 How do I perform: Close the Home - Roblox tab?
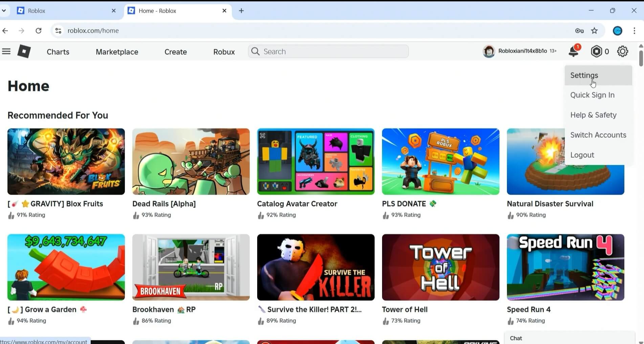(224, 11)
